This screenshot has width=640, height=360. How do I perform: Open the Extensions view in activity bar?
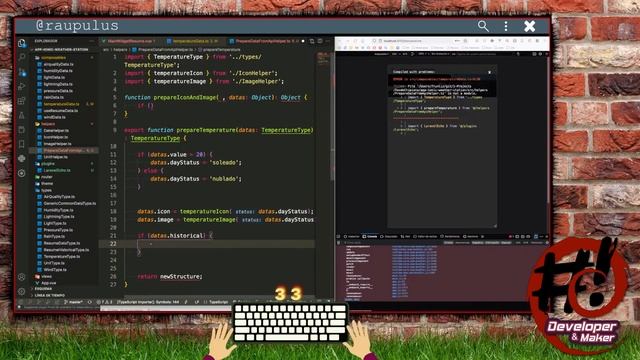22,101
